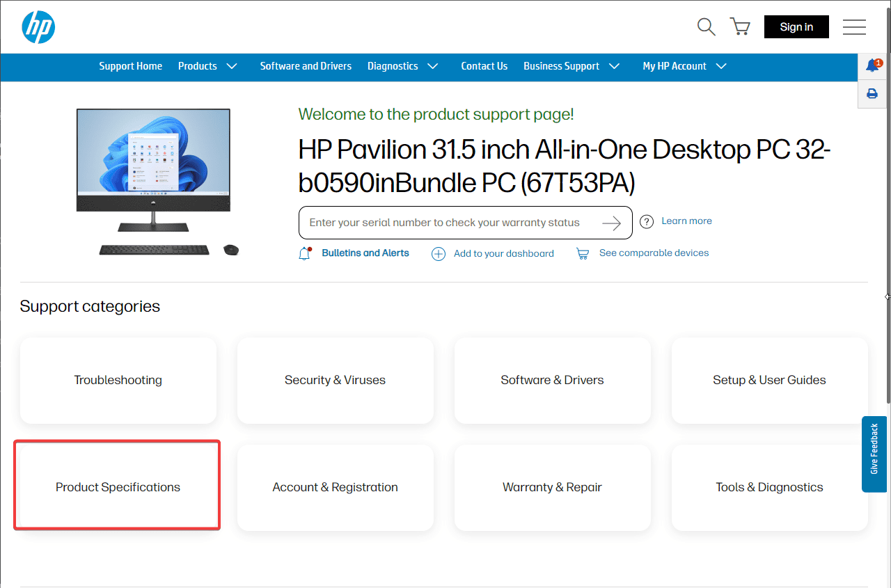Image resolution: width=891 pixels, height=588 pixels.
Task: Open the Products menu item
Action: [198, 66]
